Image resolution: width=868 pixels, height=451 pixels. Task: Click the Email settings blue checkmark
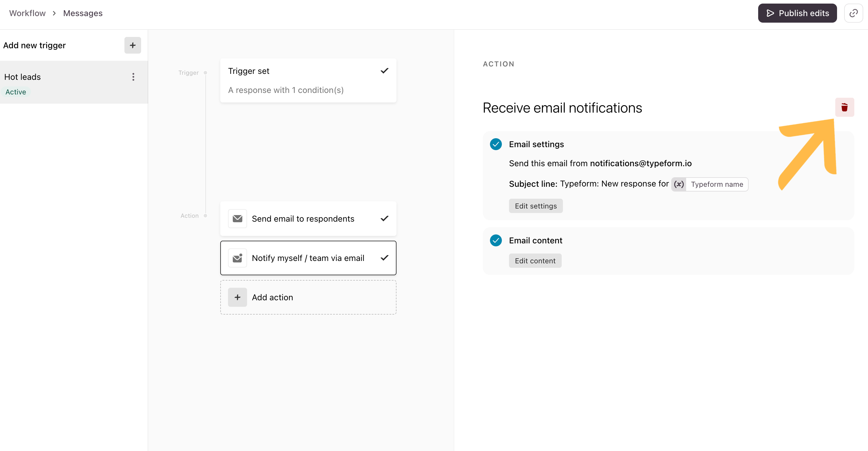point(496,144)
